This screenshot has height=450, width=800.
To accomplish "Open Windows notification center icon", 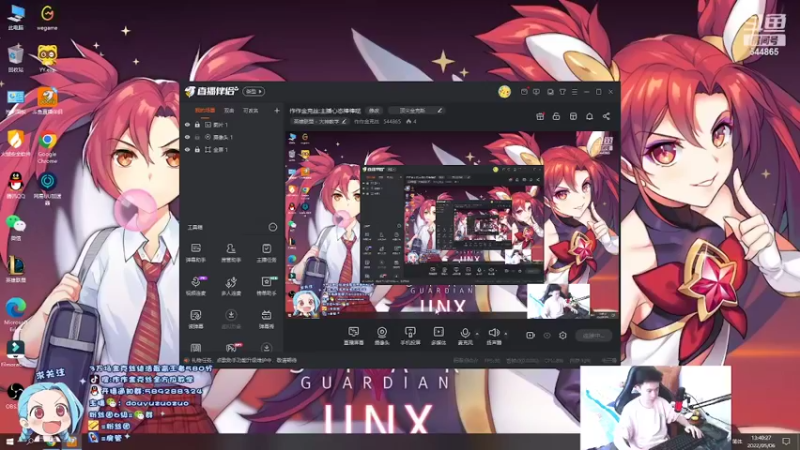I will pyautogui.click(x=786, y=442).
